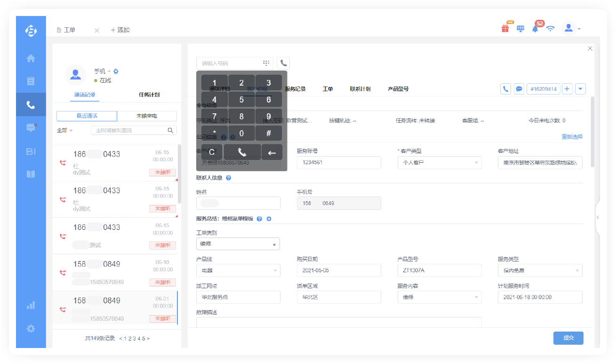Viewport: 616px width, 364px height.
Task: Switch to 未接来电 toggle option
Action: [146, 116]
